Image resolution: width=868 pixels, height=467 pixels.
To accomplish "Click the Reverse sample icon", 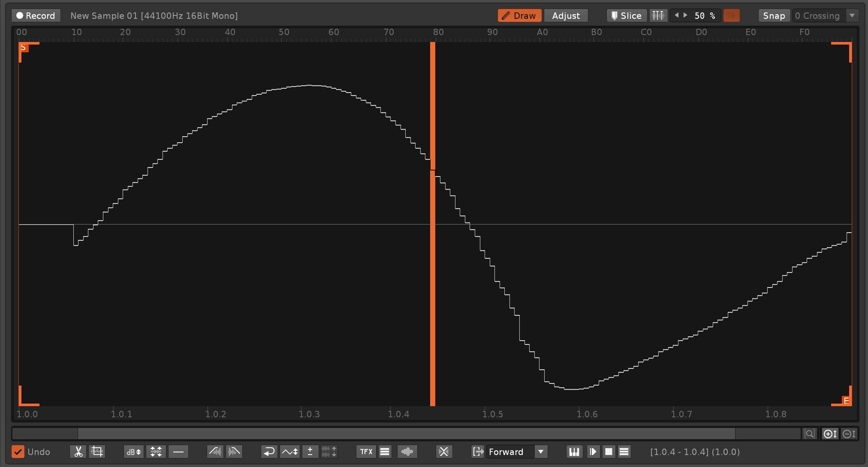I will pyautogui.click(x=269, y=452).
